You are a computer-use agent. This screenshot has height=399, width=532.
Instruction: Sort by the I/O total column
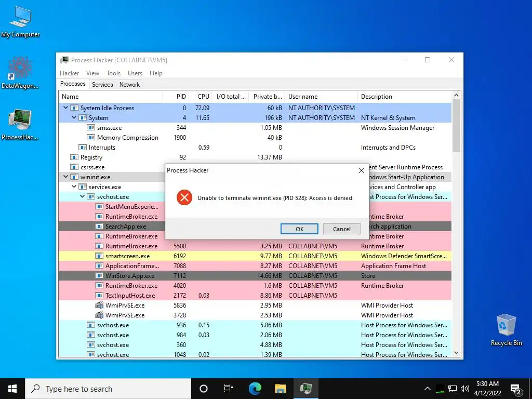(x=230, y=96)
